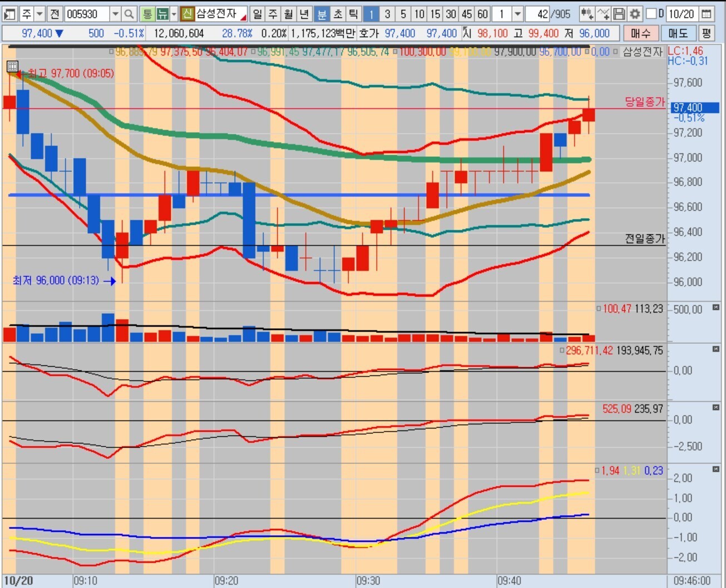Select the 30 minute interval tab
This screenshot has width=726, height=588.
(451, 14)
